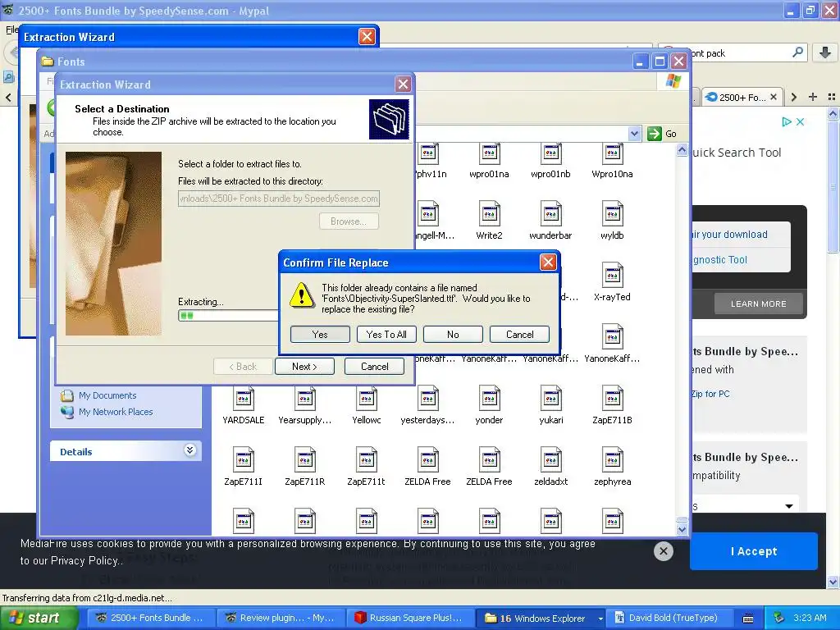The image size is (840, 630).
Task: Click the system tray keyboard icon
Action: 748,619
